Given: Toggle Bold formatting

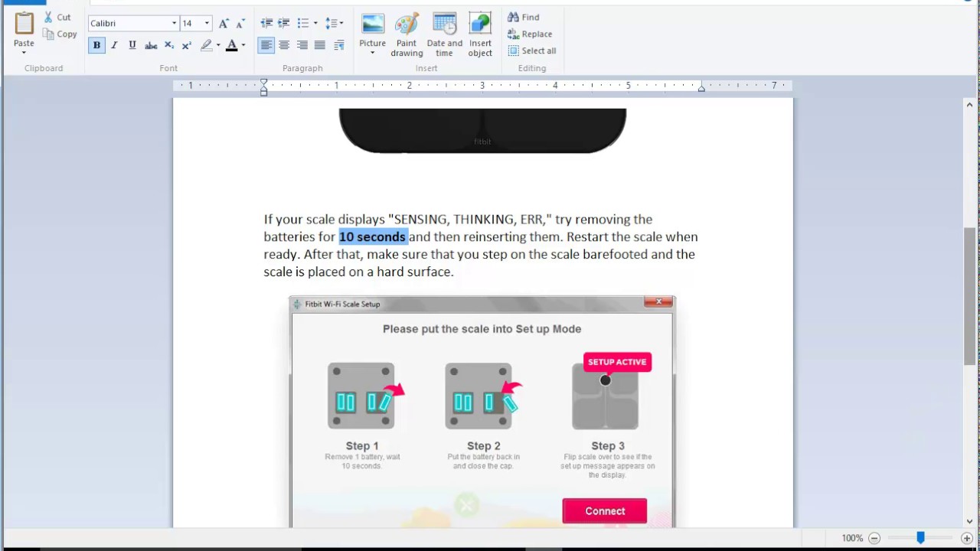Looking at the screenshot, I should (x=96, y=45).
